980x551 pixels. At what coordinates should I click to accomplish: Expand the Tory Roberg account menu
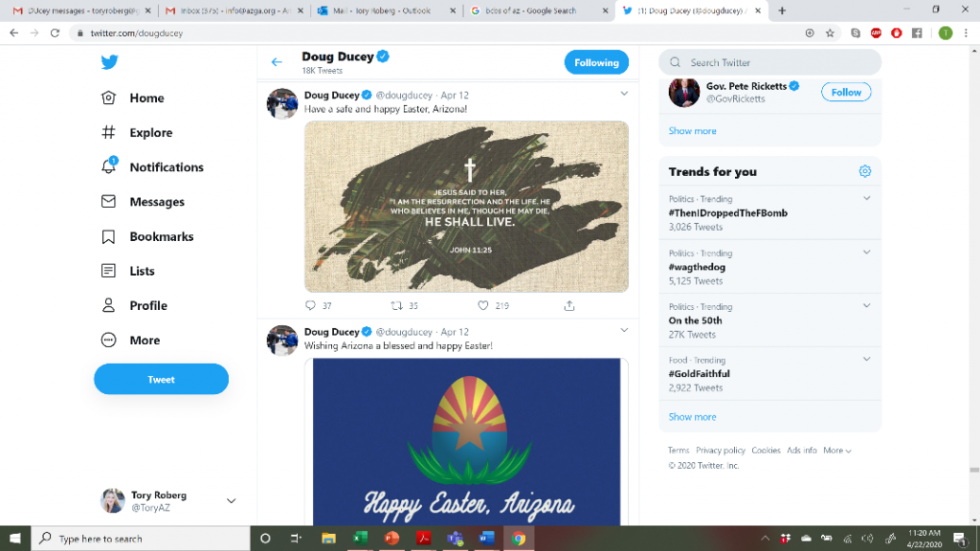click(231, 501)
